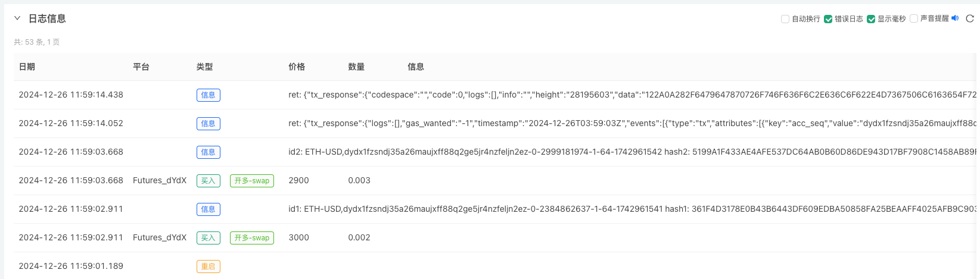This screenshot has width=980, height=279.
Task: Click the 日期 column header
Action: (27, 67)
